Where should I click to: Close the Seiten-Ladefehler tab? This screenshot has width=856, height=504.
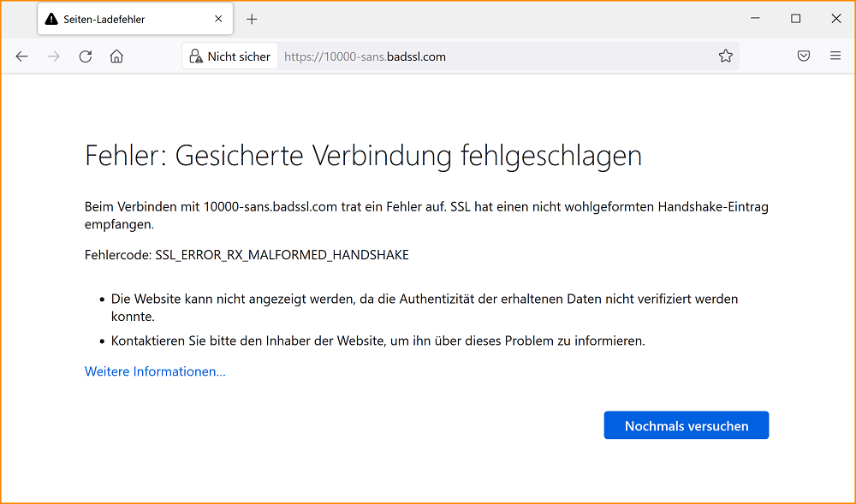(x=218, y=19)
